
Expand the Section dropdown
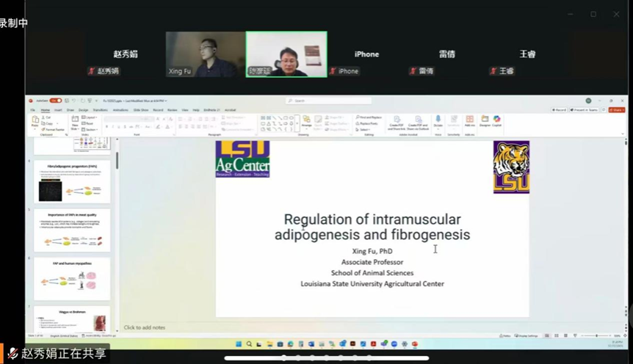point(90,129)
